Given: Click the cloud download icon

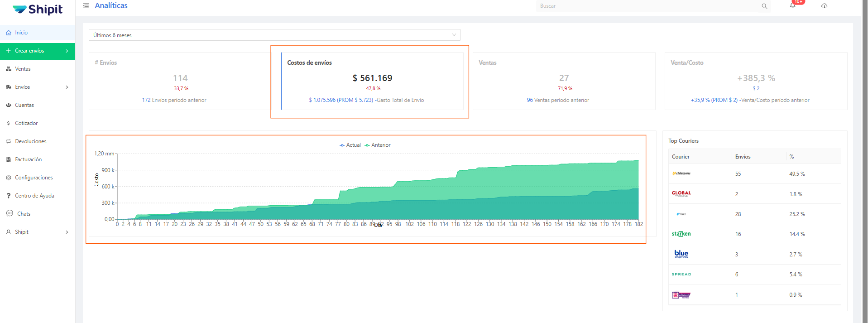Looking at the screenshot, I should click(825, 6).
